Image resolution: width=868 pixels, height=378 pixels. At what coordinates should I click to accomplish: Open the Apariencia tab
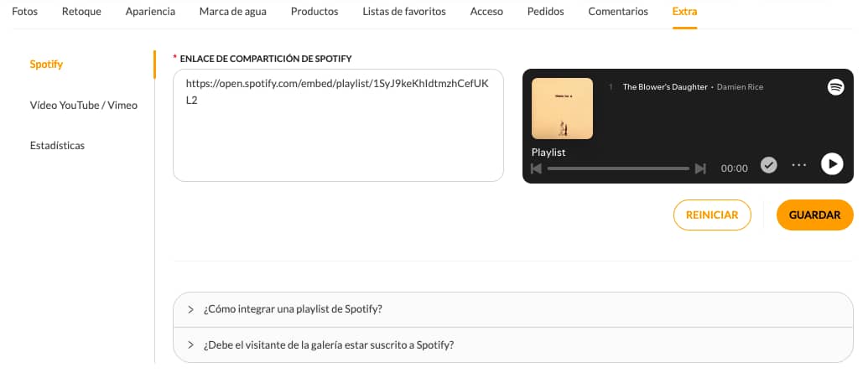151,12
